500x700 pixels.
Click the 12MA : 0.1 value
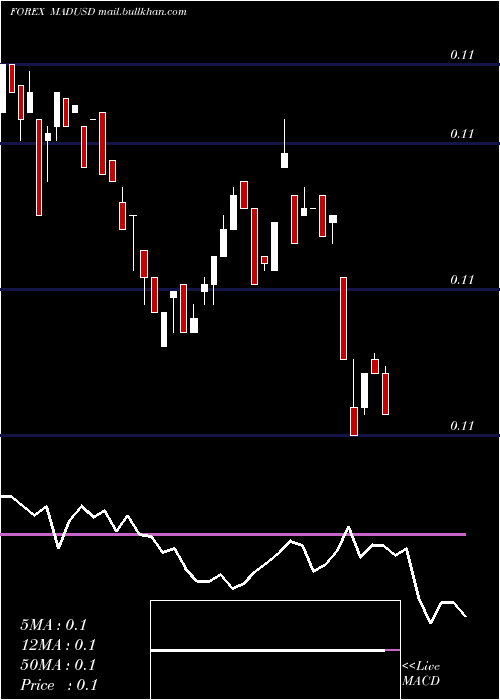tap(58, 645)
